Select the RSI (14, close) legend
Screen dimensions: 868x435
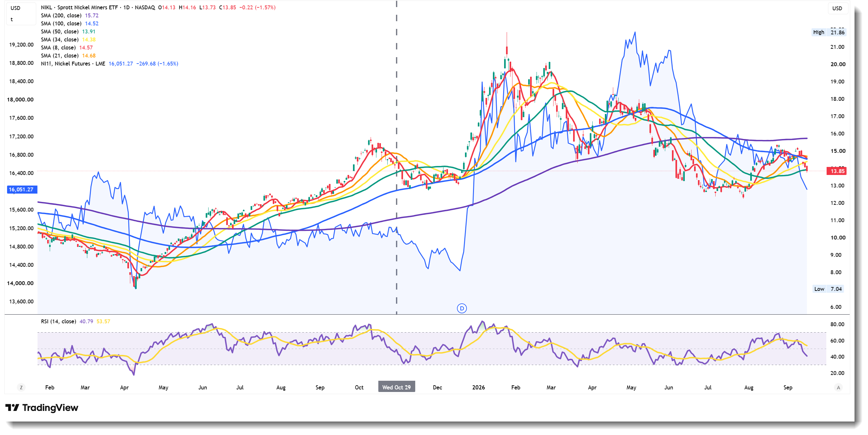coord(58,321)
